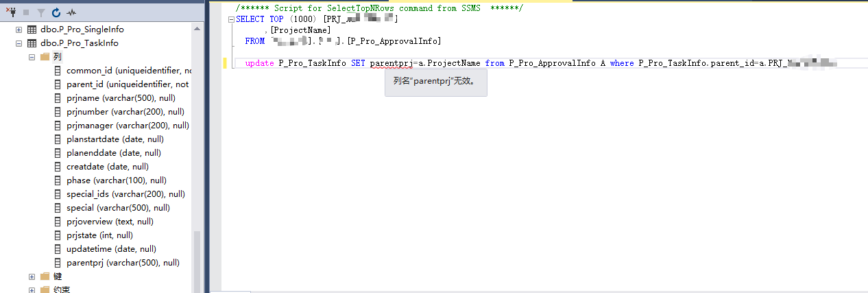Click the column icon beside parent_id
The width and height of the screenshot is (868, 293).
58,84
